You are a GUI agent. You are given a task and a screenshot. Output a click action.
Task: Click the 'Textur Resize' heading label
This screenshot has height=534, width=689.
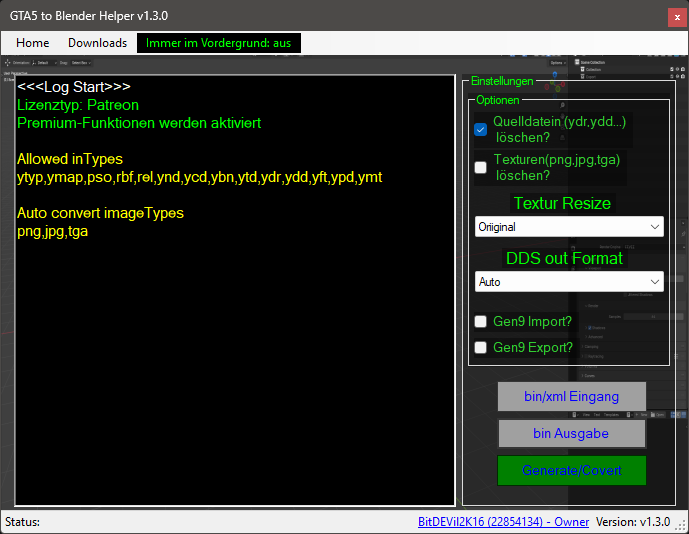[x=562, y=203]
